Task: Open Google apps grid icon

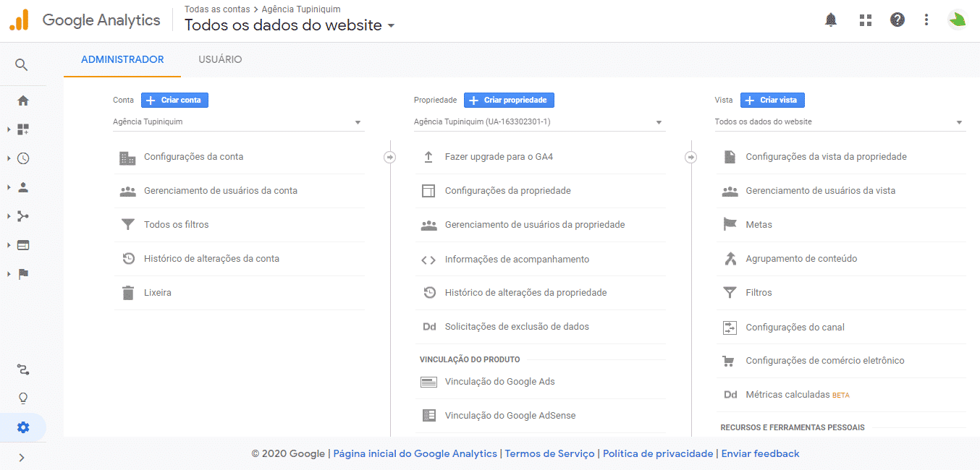Action: 866,20
